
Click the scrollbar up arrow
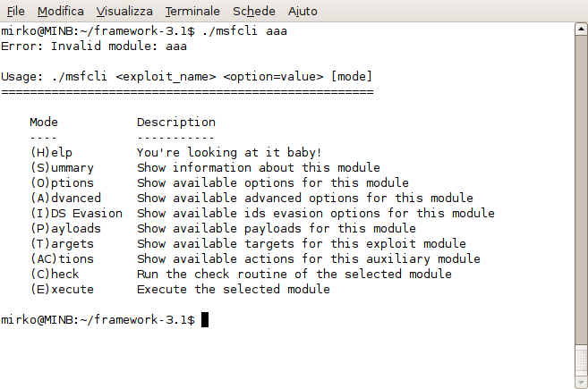click(581, 29)
